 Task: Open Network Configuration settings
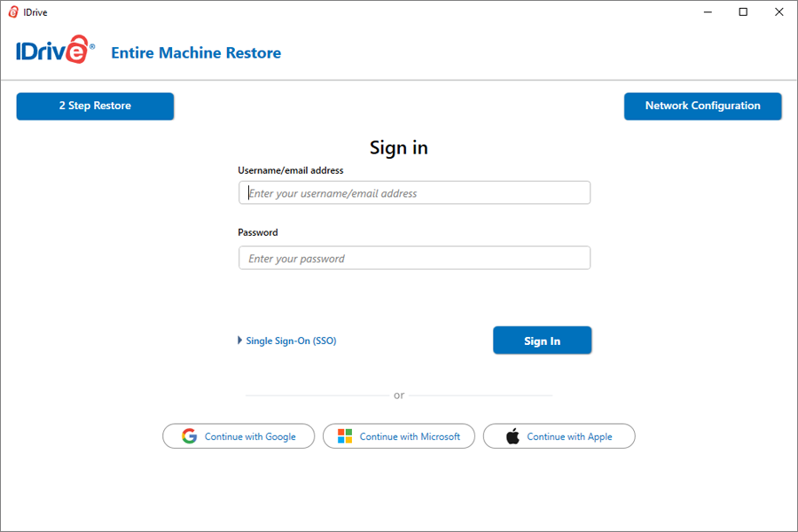(703, 106)
